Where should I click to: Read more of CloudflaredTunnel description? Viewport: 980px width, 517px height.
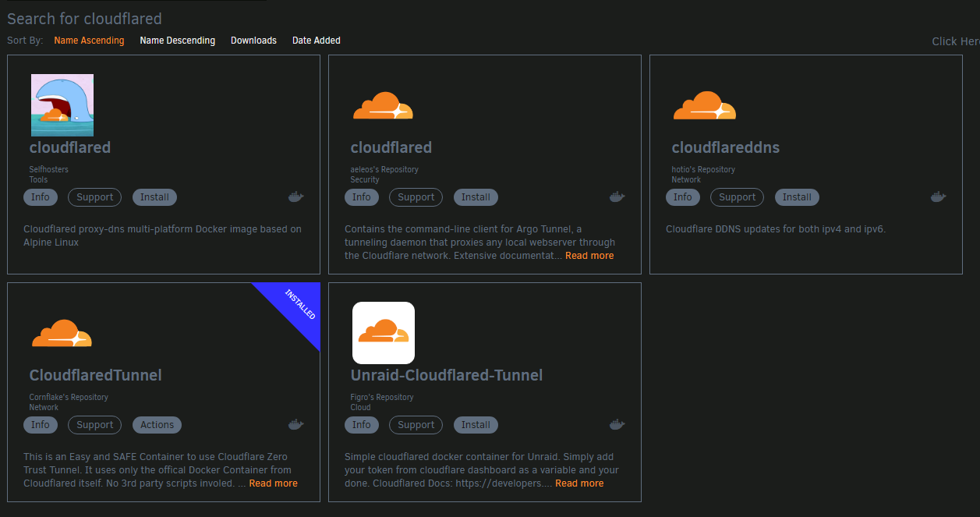tap(273, 483)
